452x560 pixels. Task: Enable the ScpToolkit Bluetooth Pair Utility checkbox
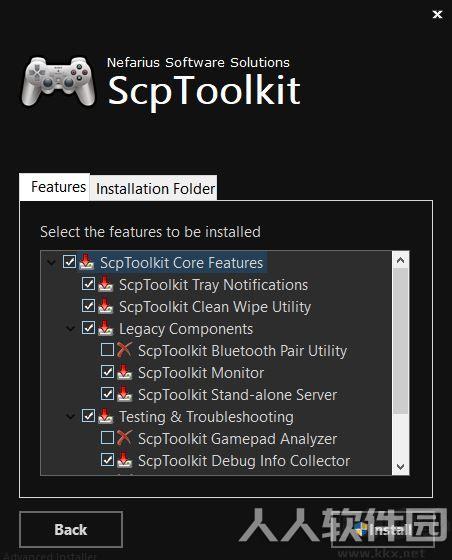click(107, 350)
